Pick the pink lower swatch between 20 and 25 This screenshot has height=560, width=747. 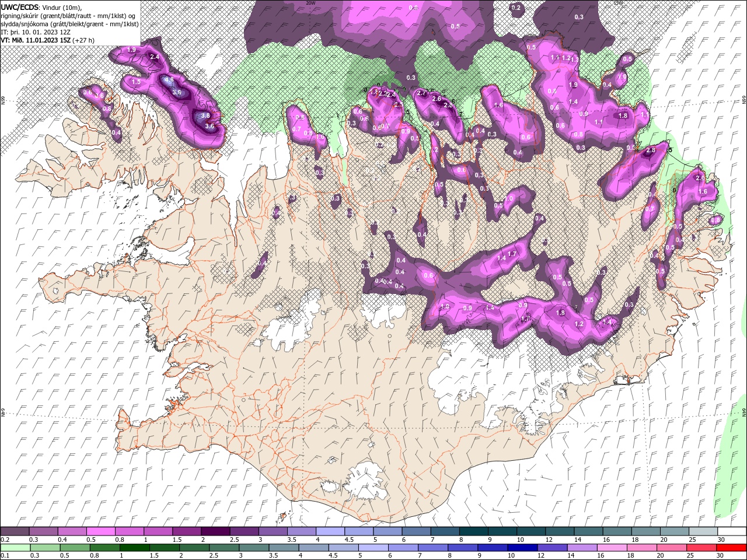coord(672,548)
